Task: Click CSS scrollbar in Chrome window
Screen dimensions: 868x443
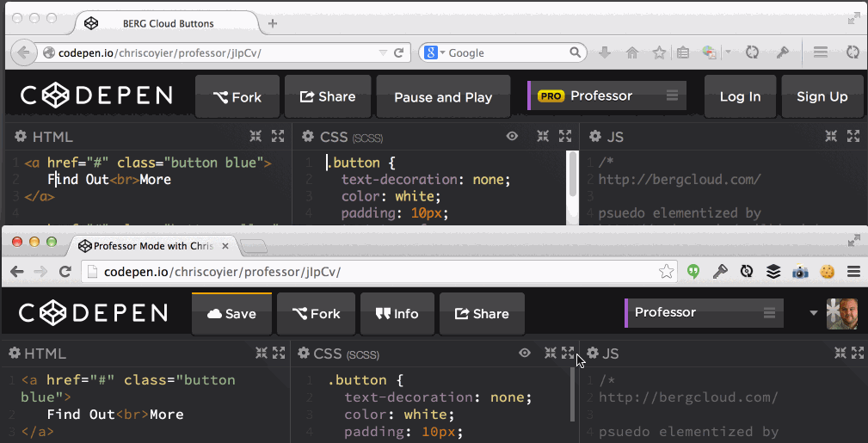Action: [x=572, y=394]
